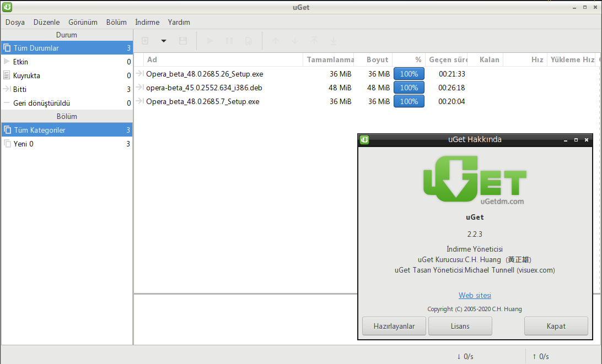Select Geri dönüştürüldü status filter
This screenshot has height=364, width=602.
[67, 103]
